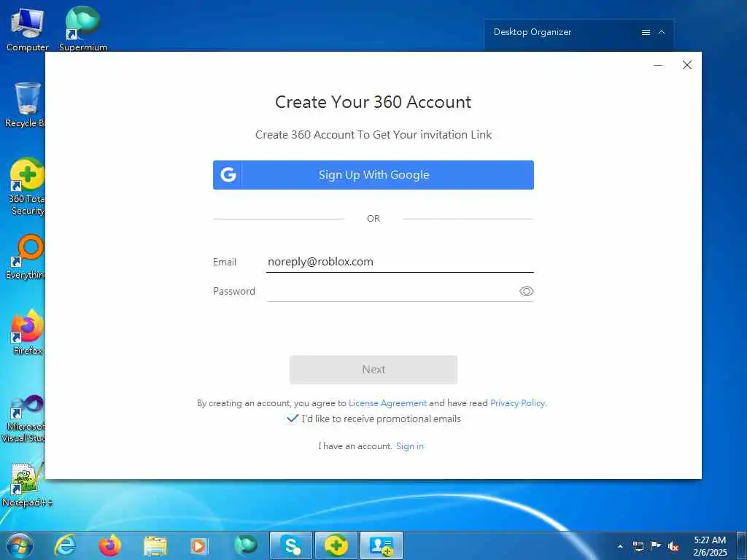The width and height of the screenshot is (747, 560).
Task: Open Microsoft Visual Studio desktop shortcut
Action: click(x=24, y=419)
